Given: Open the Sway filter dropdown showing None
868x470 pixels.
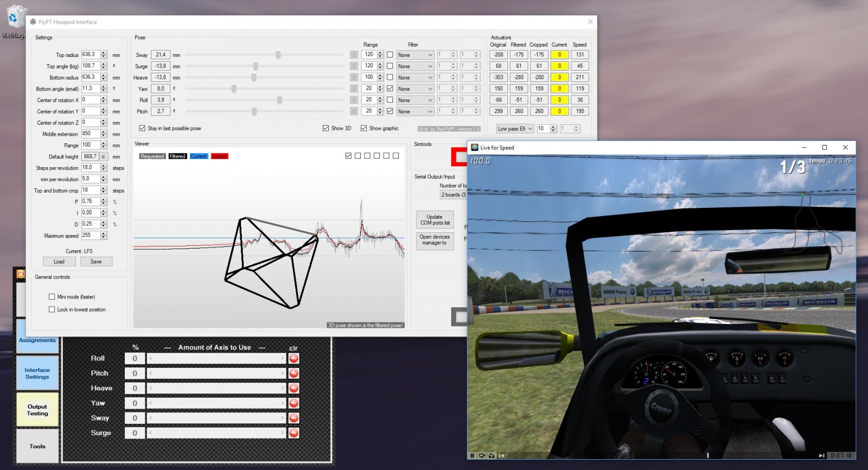Looking at the screenshot, I should (415, 55).
